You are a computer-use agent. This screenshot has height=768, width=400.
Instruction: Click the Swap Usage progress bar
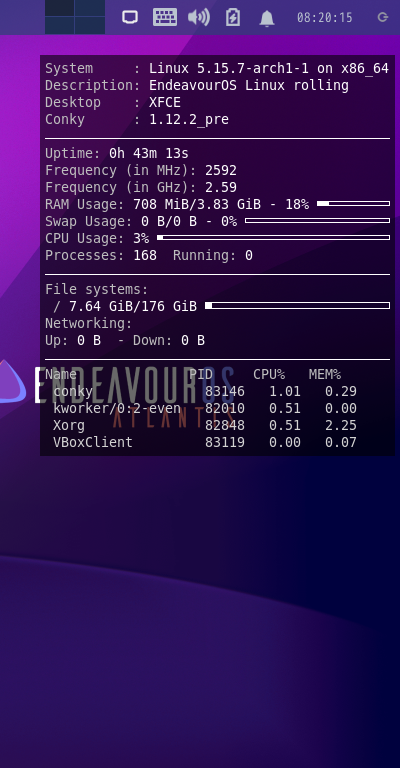[317, 220]
